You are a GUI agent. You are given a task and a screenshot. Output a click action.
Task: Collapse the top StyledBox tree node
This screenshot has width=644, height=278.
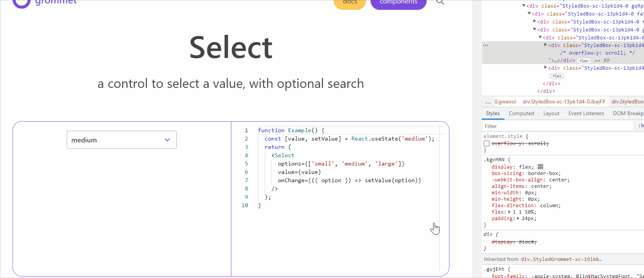tap(525, 6)
